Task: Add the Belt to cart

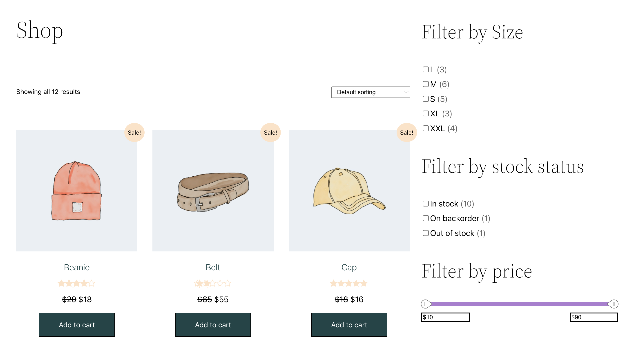Action: point(213,325)
